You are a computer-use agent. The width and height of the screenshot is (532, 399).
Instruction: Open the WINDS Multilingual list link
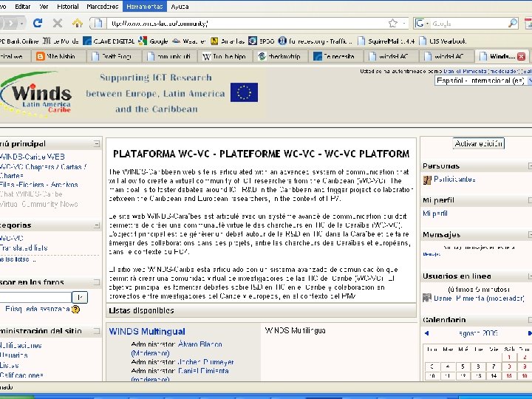(x=147, y=332)
